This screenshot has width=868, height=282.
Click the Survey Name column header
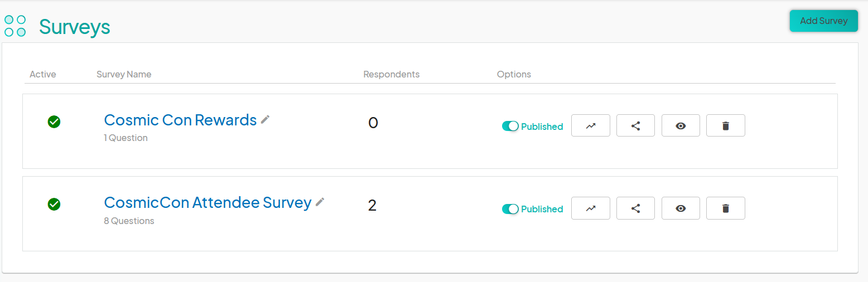[124, 74]
